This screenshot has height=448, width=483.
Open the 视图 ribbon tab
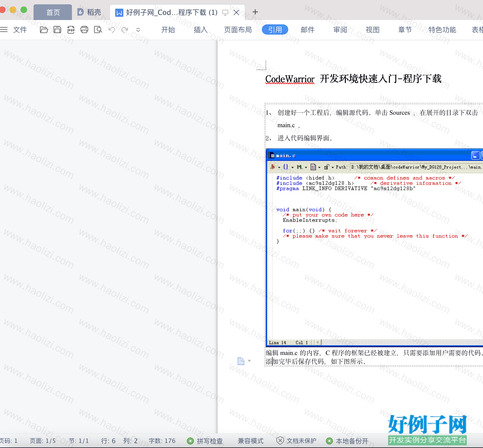(x=373, y=30)
